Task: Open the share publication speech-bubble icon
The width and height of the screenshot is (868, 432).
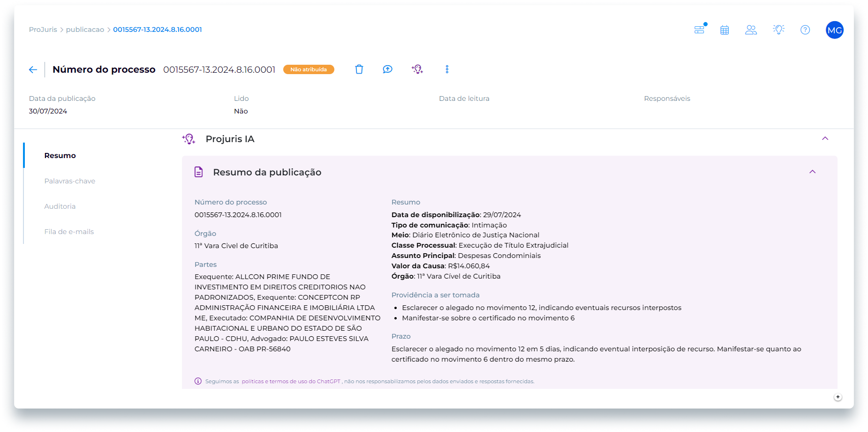Action: (387, 69)
